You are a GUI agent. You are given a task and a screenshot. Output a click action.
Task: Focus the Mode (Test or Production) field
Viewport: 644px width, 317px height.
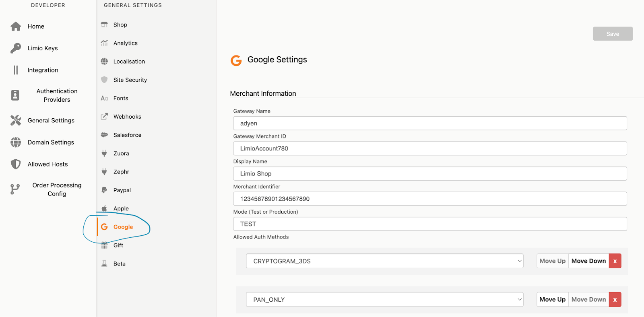coord(430,224)
